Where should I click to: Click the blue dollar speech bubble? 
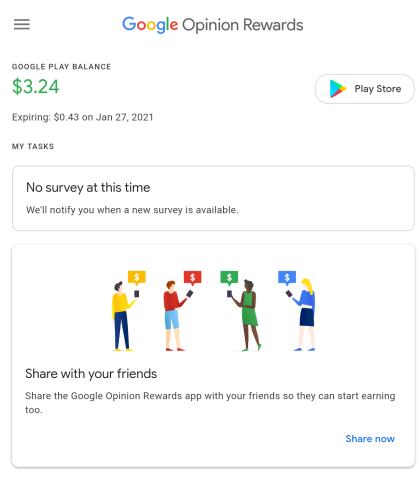pyautogui.click(x=287, y=278)
